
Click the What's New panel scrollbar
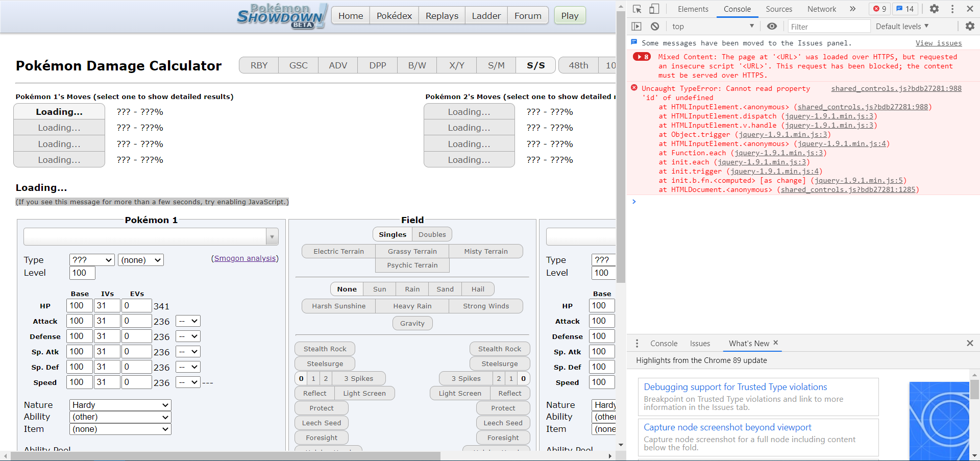pos(974,391)
